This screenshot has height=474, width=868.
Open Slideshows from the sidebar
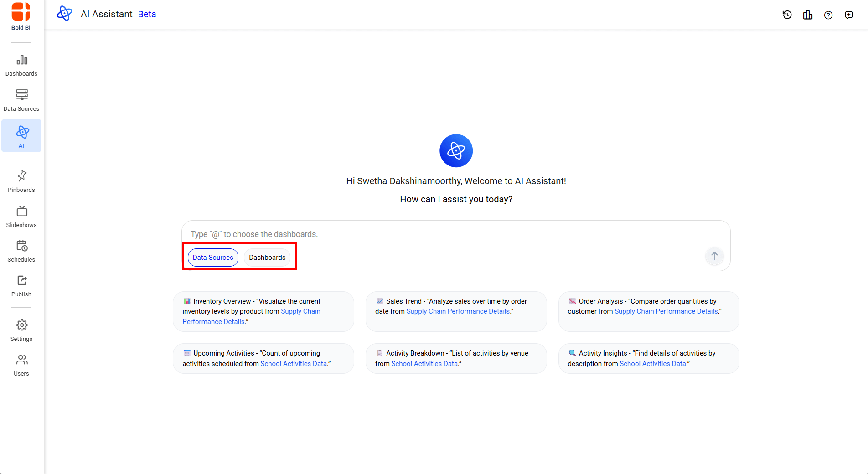point(21,216)
